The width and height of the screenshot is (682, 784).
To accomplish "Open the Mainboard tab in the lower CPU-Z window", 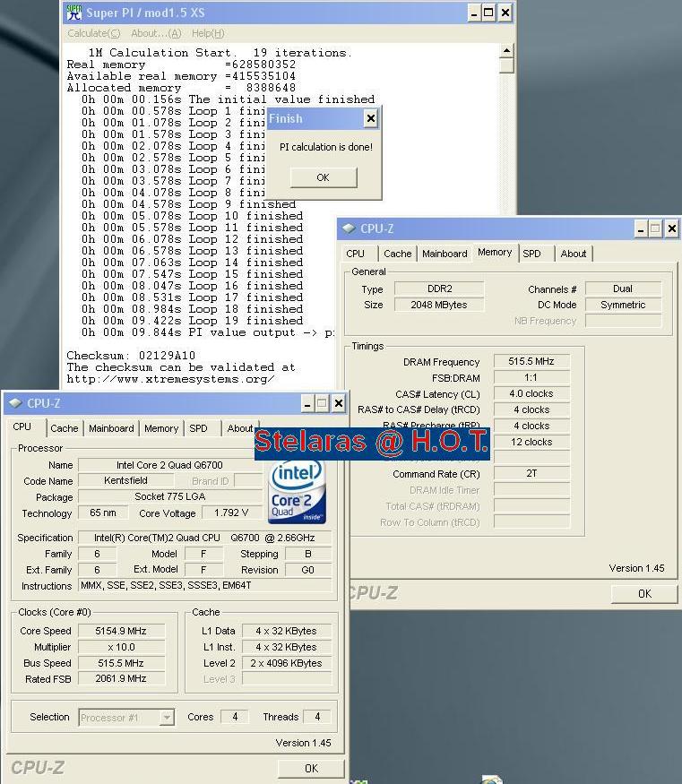I will click(111, 428).
